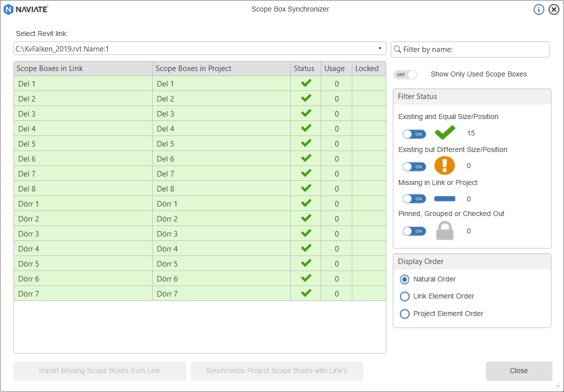This screenshot has width=564, height=392.
Task: Click Import Missing Scope Boxes from Link
Action: pos(100,371)
